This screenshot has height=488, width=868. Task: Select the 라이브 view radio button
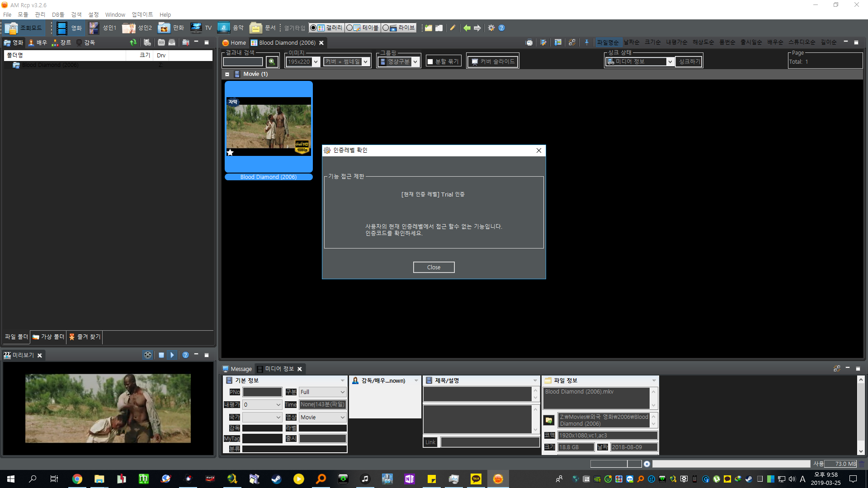tap(386, 28)
